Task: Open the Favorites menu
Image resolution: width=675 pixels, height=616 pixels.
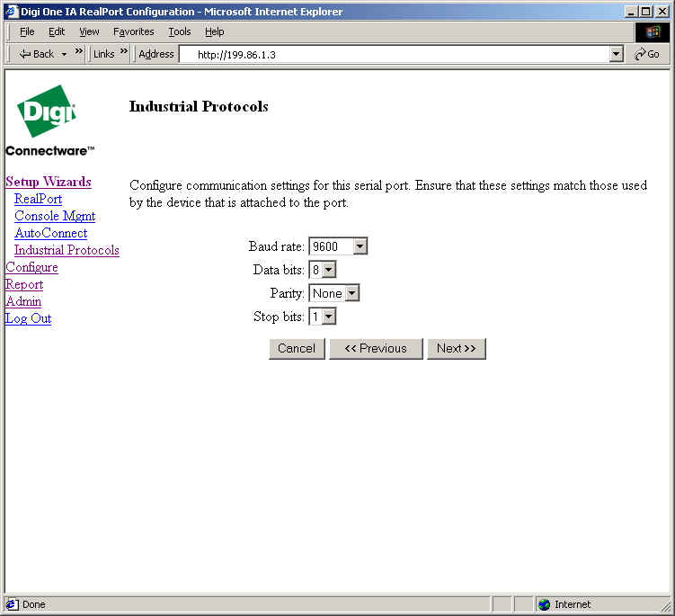Action: coord(133,31)
